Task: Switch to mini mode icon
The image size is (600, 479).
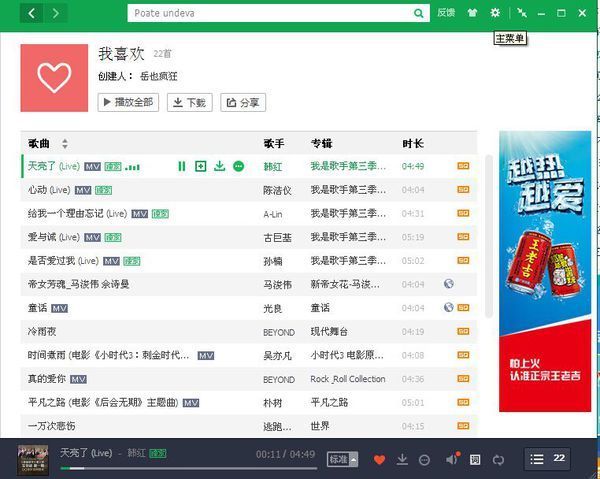Action: click(x=522, y=13)
